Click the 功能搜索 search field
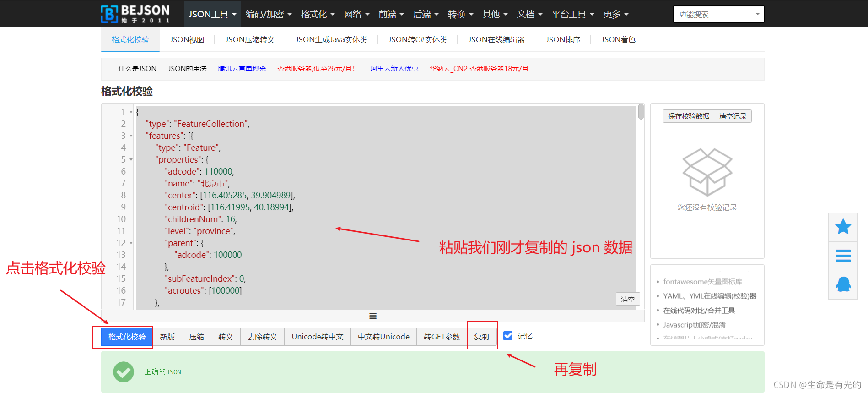The width and height of the screenshot is (868, 393). (x=718, y=14)
